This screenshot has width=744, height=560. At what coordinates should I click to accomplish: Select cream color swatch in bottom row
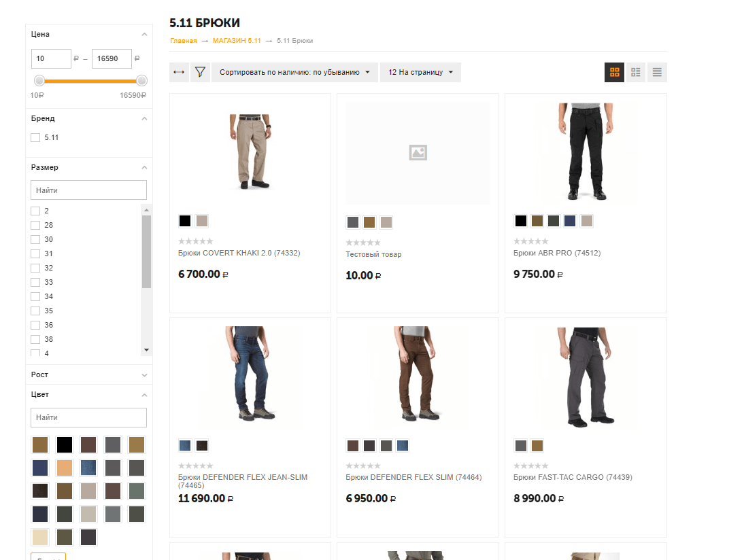coord(40,538)
